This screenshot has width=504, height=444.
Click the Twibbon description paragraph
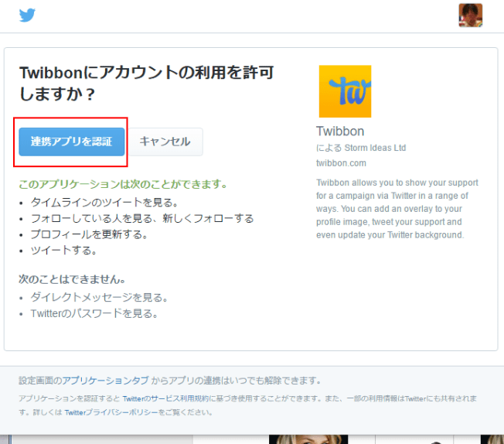point(397,209)
